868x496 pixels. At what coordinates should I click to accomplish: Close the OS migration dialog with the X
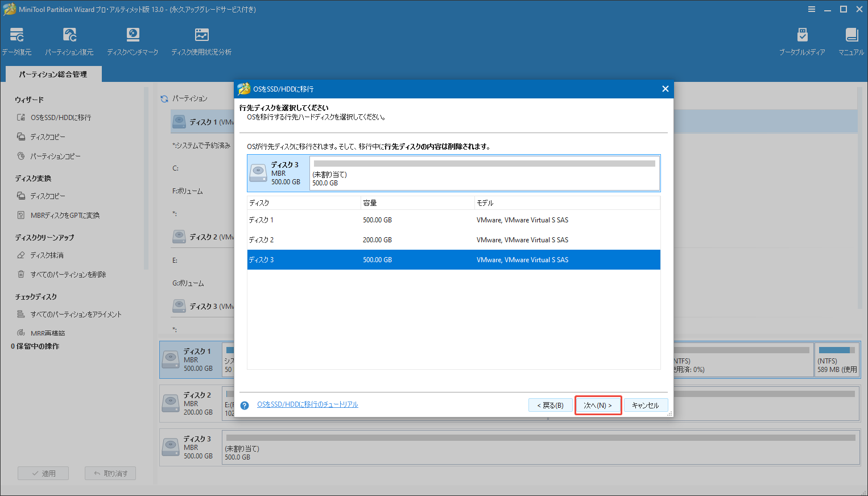click(x=665, y=89)
